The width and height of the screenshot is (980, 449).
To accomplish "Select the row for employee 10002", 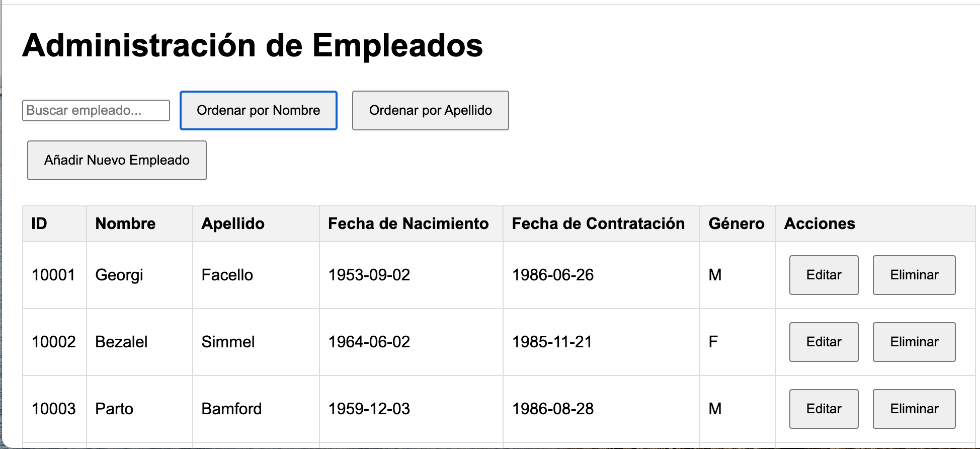I will [x=352, y=342].
